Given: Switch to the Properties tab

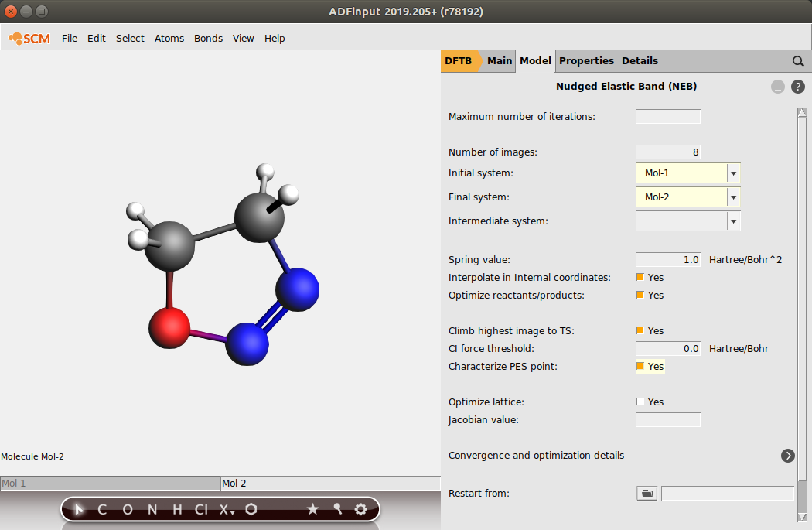Looking at the screenshot, I should point(586,61).
